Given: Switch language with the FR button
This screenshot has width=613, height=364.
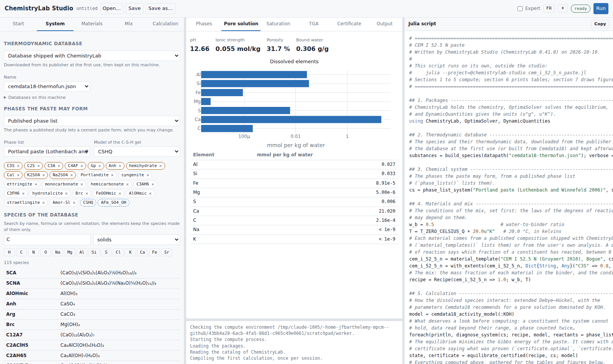Looking at the screenshot, I should click(549, 8).
